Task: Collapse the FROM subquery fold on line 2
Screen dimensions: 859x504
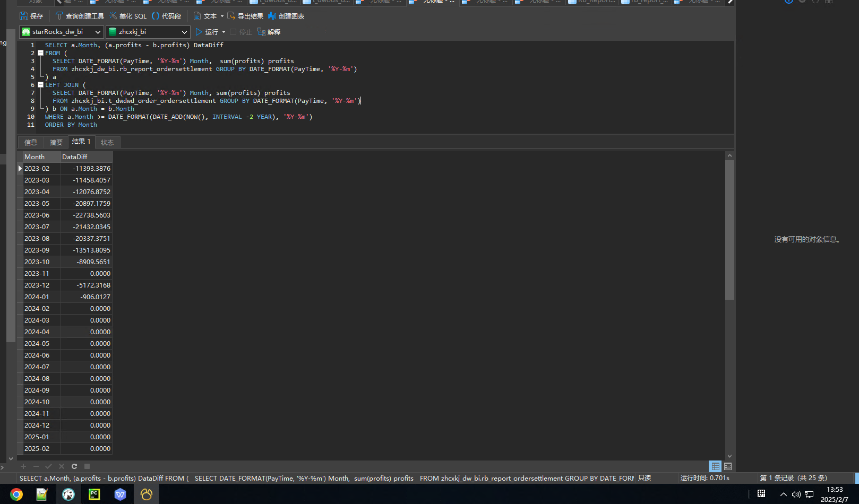Action: point(40,53)
